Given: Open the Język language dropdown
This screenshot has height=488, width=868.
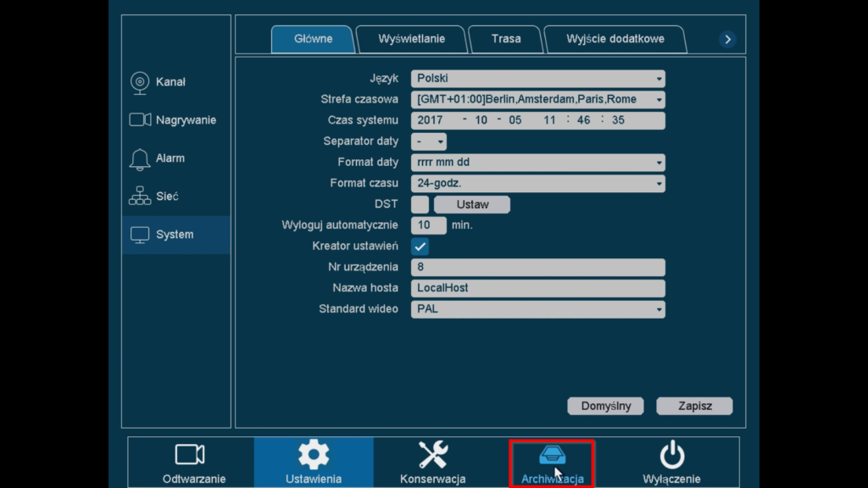Looking at the screenshot, I should click(539, 78).
